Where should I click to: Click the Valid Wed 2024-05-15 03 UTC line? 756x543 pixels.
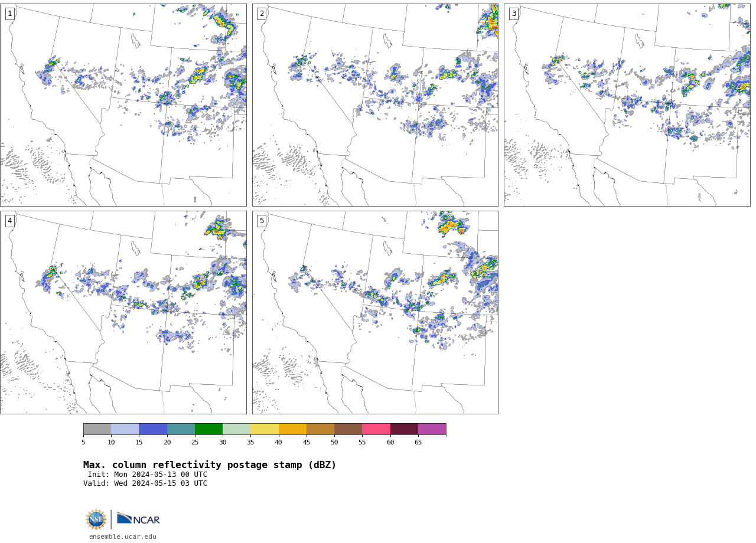pos(145,483)
